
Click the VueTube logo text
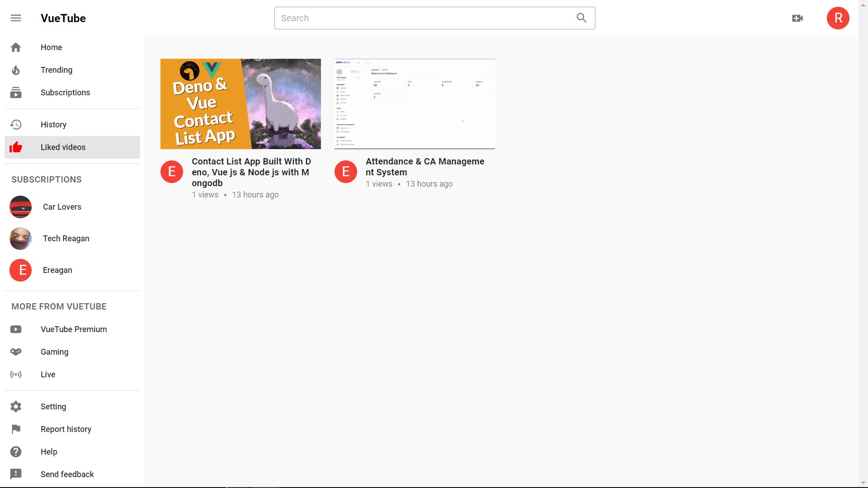[63, 18]
